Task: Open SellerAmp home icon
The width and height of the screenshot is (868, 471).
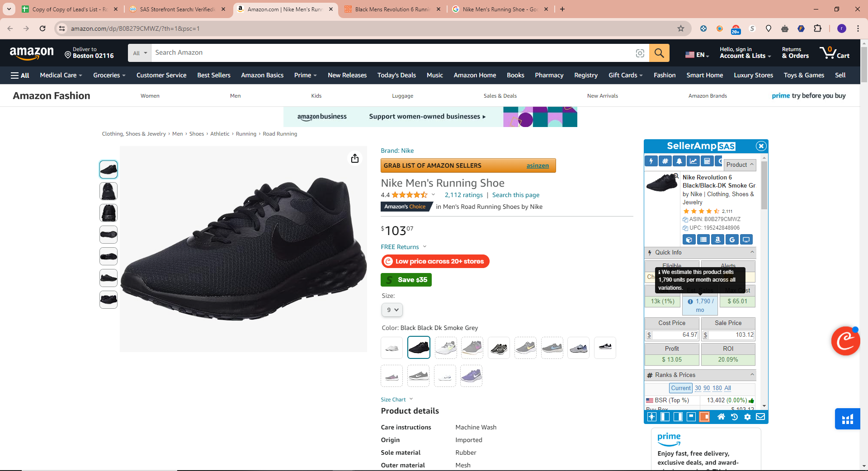Action: [x=721, y=417]
